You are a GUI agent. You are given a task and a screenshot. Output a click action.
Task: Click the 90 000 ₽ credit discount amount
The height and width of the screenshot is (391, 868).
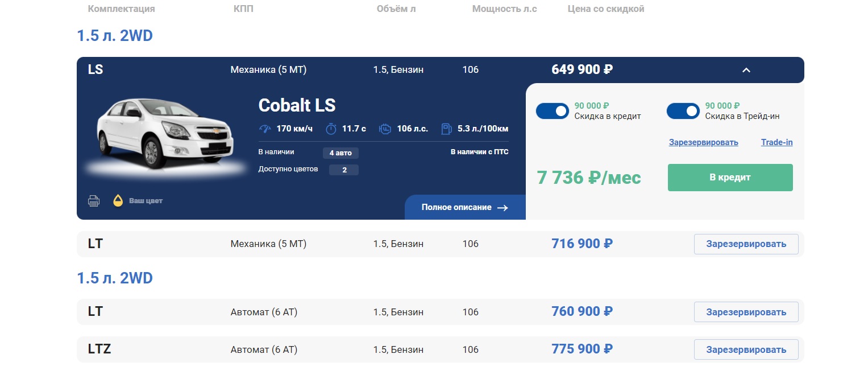tap(592, 106)
